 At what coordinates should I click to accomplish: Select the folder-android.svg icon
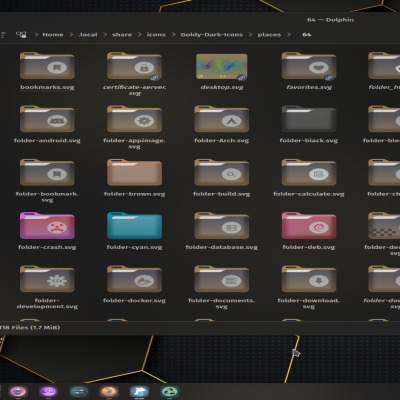[47, 119]
